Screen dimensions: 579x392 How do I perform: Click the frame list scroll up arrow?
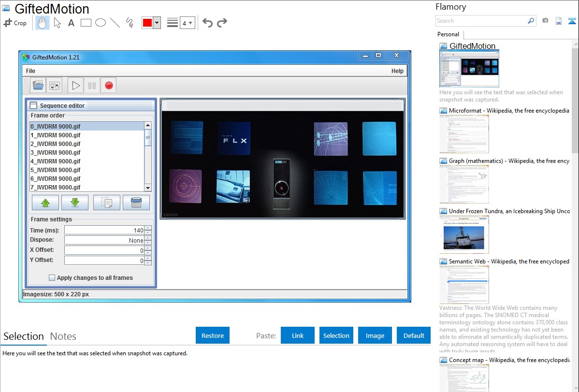coord(148,126)
